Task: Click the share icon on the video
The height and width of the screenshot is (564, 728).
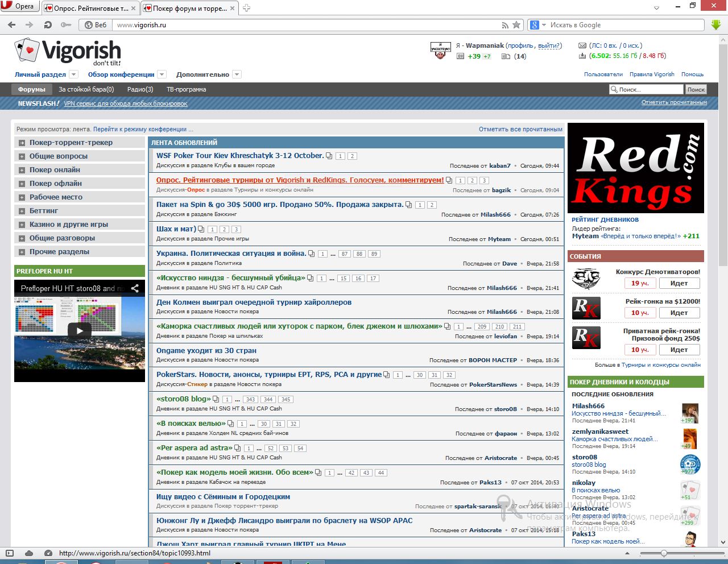Action: (135, 288)
